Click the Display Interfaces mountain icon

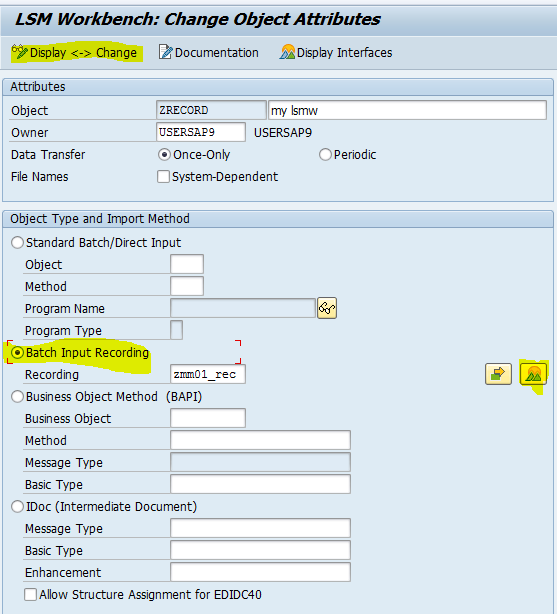click(288, 52)
